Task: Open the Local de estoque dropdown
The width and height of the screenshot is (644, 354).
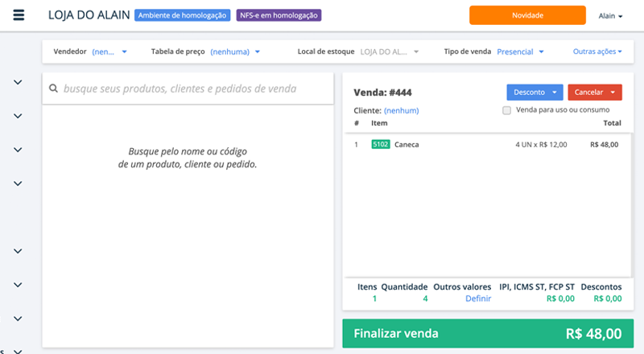Action: tap(390, 51)
